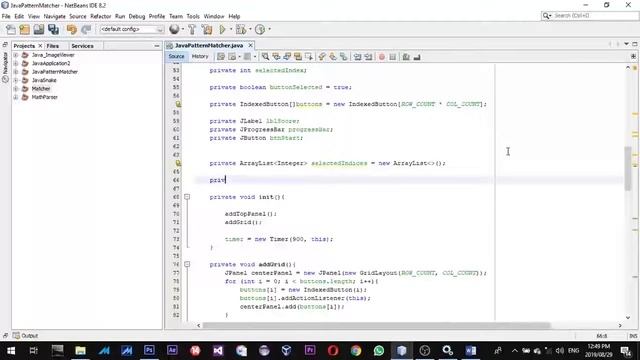Open the Navigate menu
The height and width of the screenshot is (360, 640).
click(x=55, y=16)
